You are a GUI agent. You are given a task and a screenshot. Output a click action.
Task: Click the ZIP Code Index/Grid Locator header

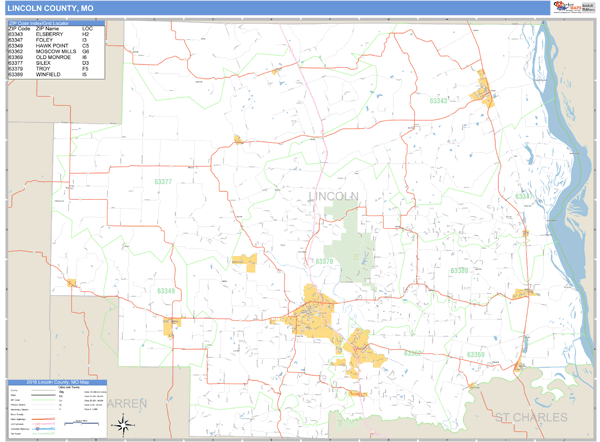[x=55, y=22]
